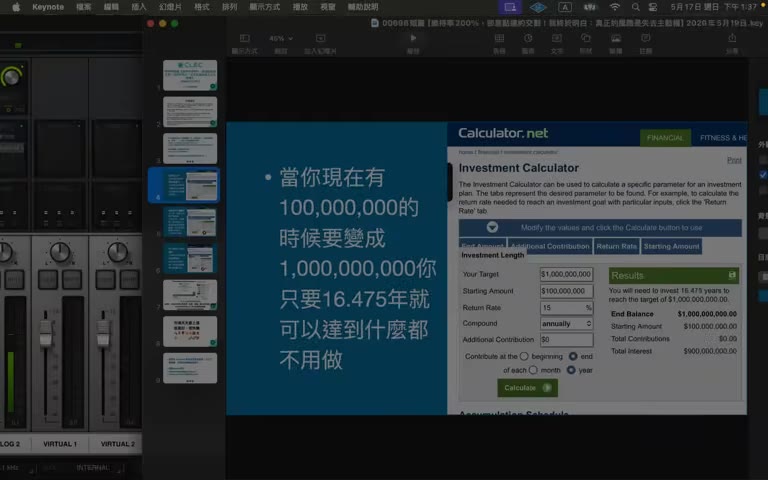The width and height of the screenshot is (768, 480).
Task: Click the FITNESS & HE tab on the slide
Action: pos(723,138)
